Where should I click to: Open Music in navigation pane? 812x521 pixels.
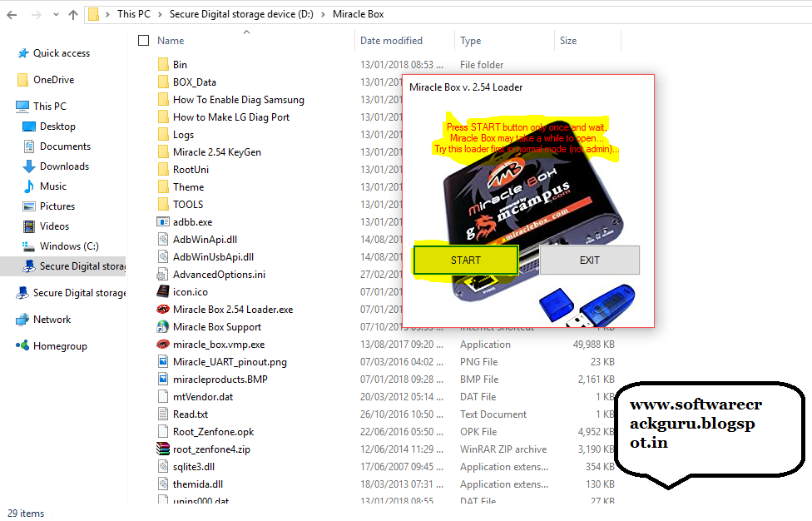tap(45, 186)
